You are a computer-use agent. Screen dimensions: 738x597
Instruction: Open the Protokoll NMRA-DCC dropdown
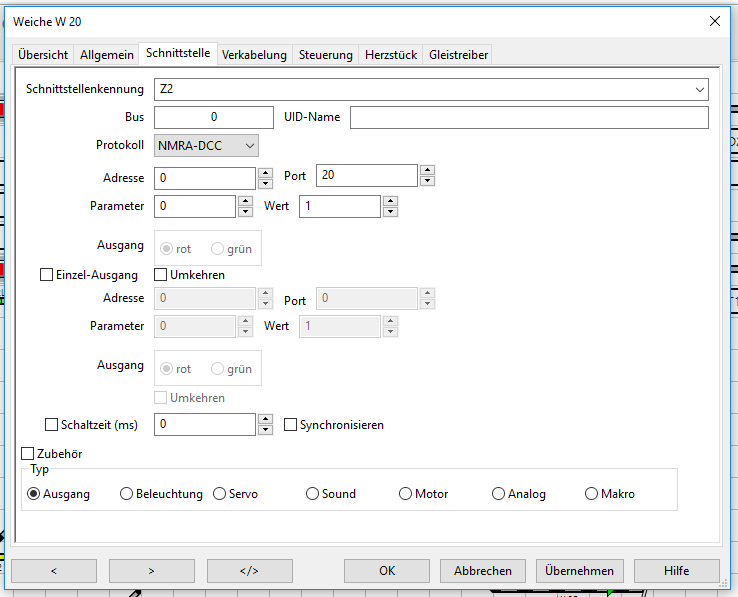point(206,146)
